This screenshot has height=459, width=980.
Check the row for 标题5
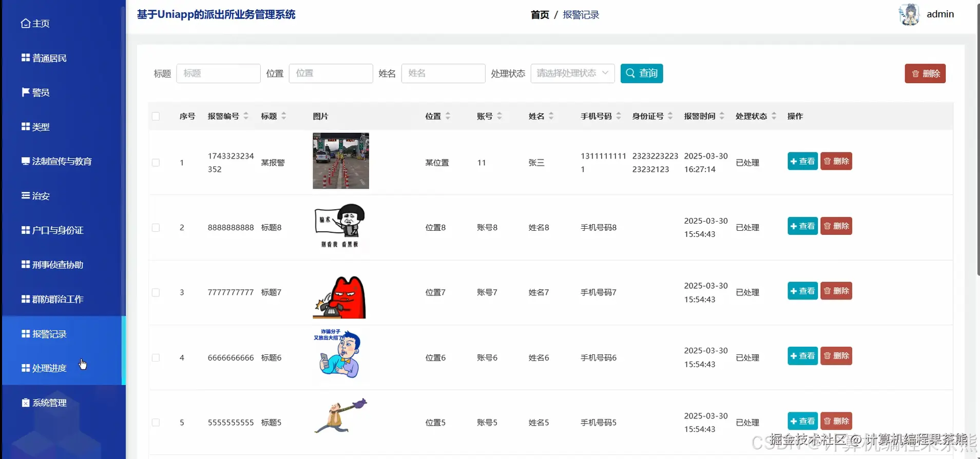click(156, 423)
